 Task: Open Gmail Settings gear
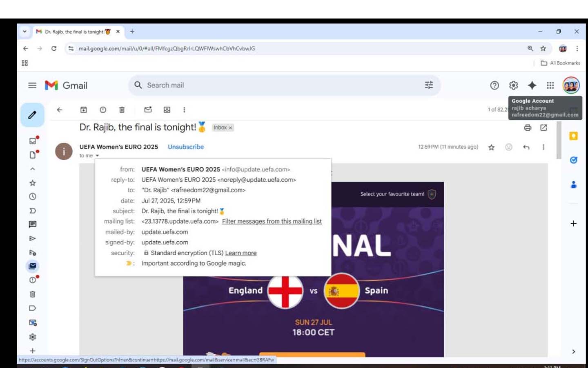coord(513,85)
